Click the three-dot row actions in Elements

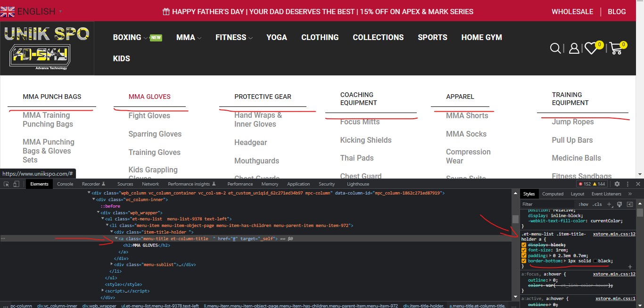(3, 239)
